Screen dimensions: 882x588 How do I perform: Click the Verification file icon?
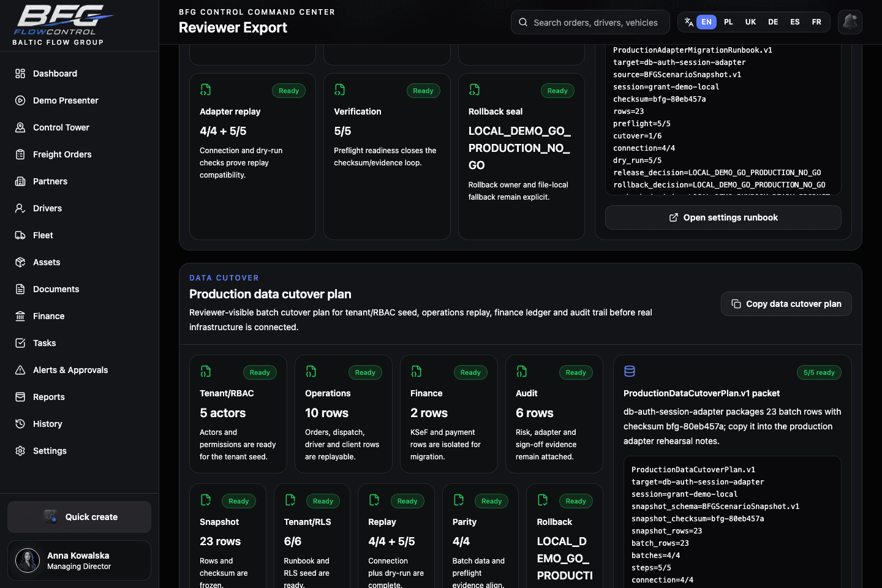pyautogui.click(x=340, y=90)
